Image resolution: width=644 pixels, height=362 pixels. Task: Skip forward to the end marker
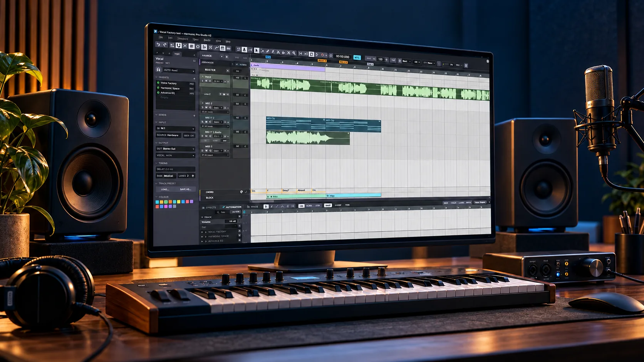pos(306,54)
